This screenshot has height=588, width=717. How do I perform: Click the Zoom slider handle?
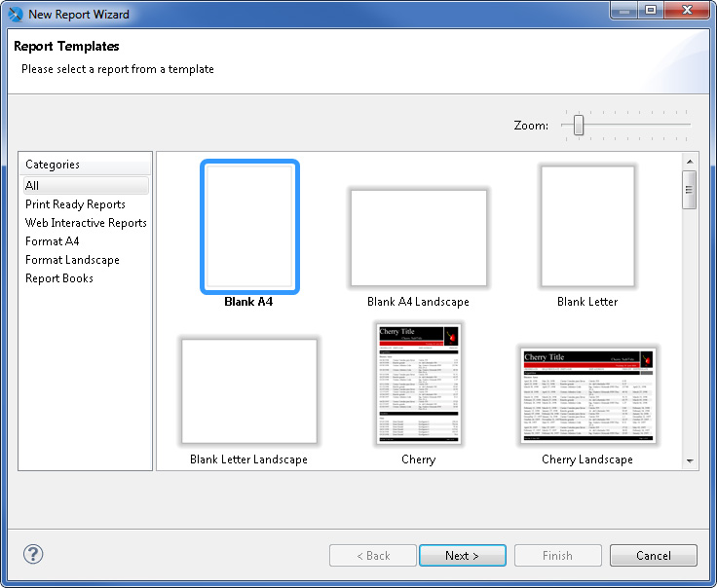(x=579, y=125)
